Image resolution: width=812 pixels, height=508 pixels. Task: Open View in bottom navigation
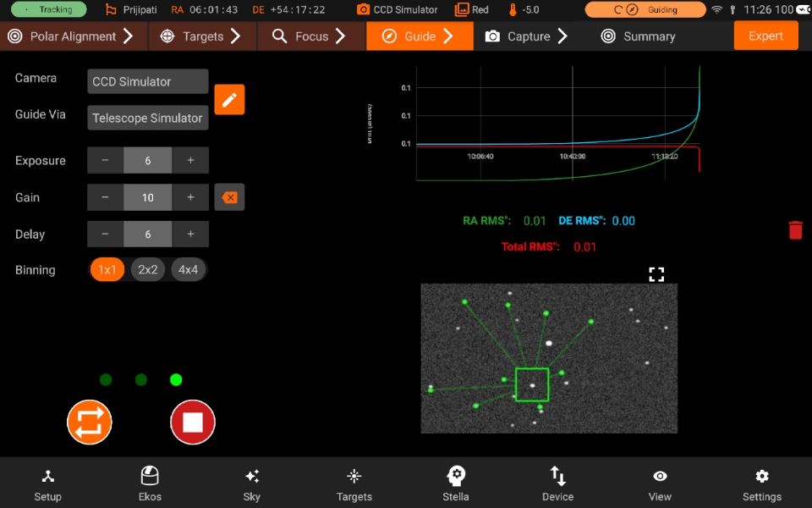(x=660, y=484)
